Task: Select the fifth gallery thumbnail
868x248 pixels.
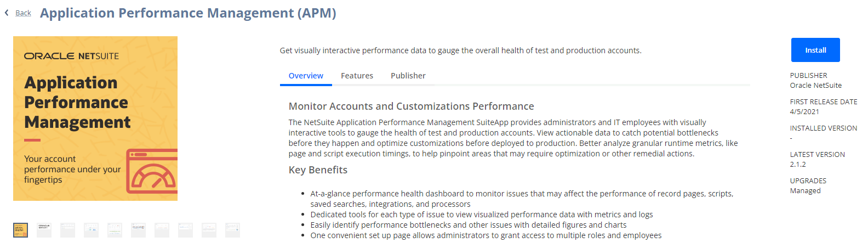Action: [115, 230]
